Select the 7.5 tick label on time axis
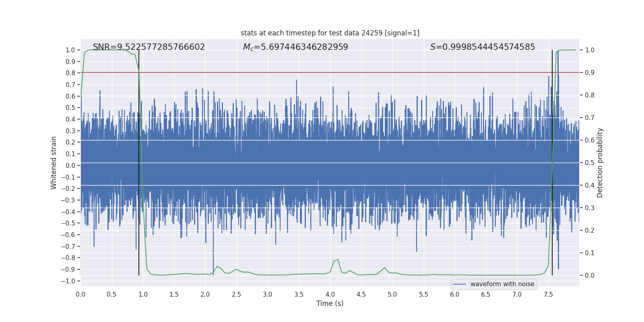Screen dimensions: 644x322 (x=548, y=294)
